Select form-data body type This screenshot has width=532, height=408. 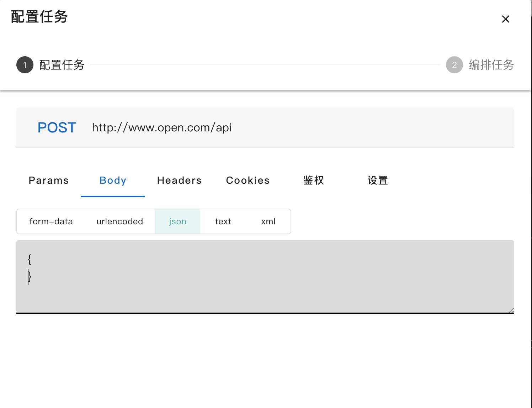click(51, 221)
